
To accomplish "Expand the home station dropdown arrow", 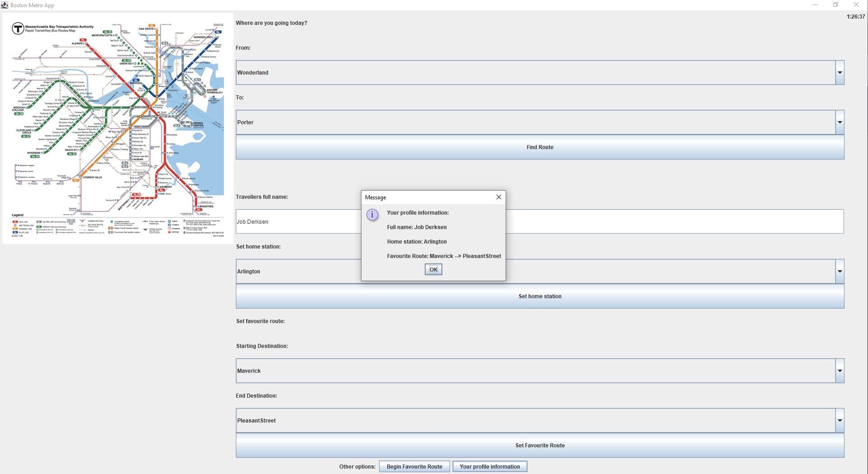I will tap(840, 272).
